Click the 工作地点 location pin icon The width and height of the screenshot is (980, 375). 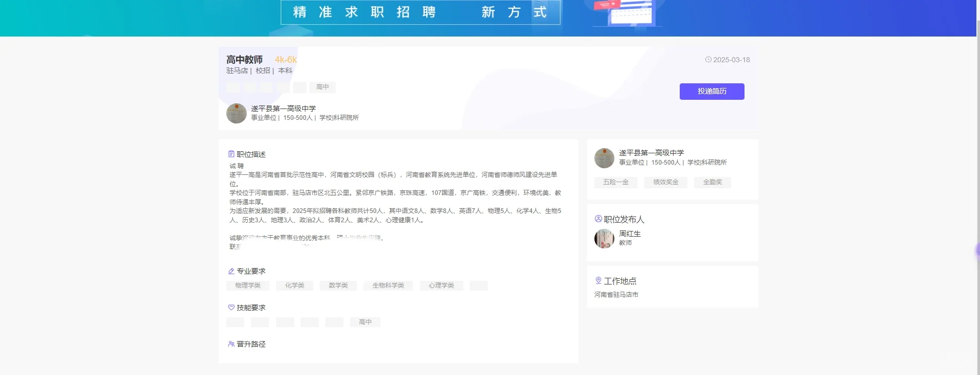[x=598, y=280]
